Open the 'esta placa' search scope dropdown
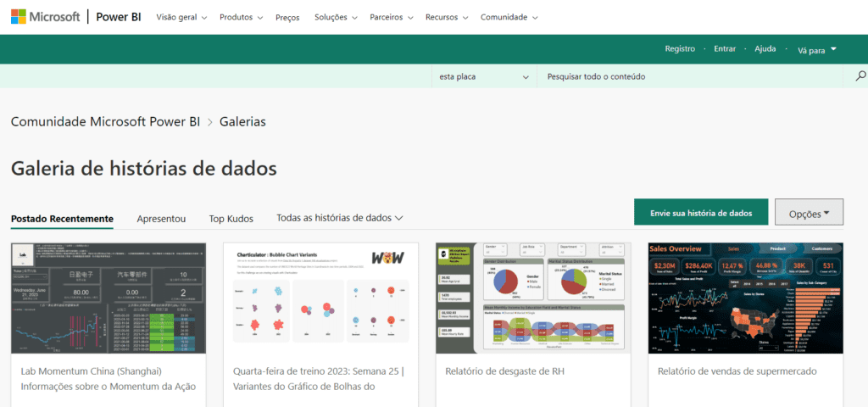Image resolution: width=868 pixels, height=407 pixels. (x=484, y=76)
